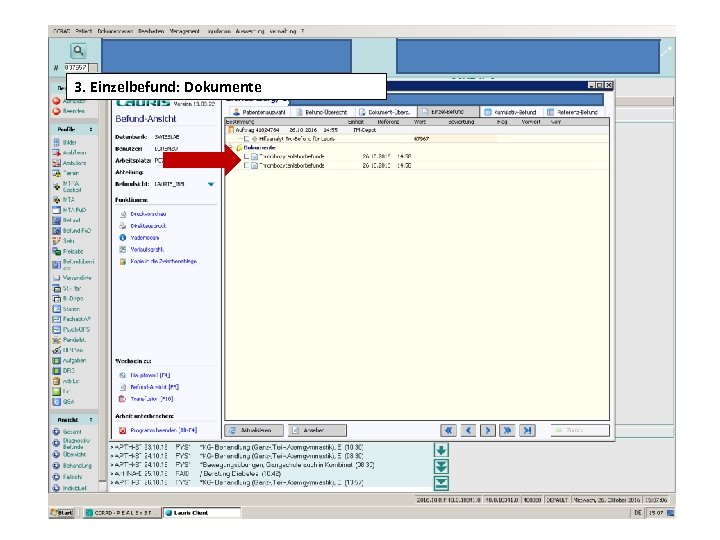Select the QSA profile icon
The height and width of the screenshot is (540, 720).
pyautogui.click(x=56, y=402)
